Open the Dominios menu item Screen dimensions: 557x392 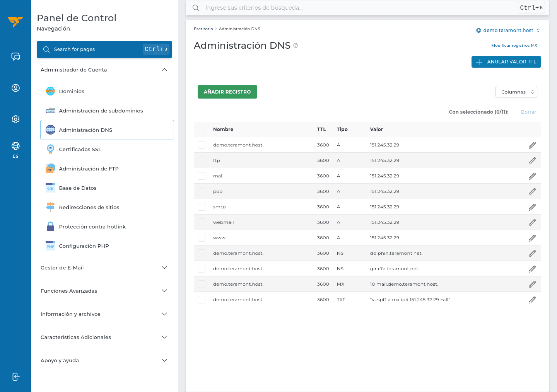tap(107, 91)
